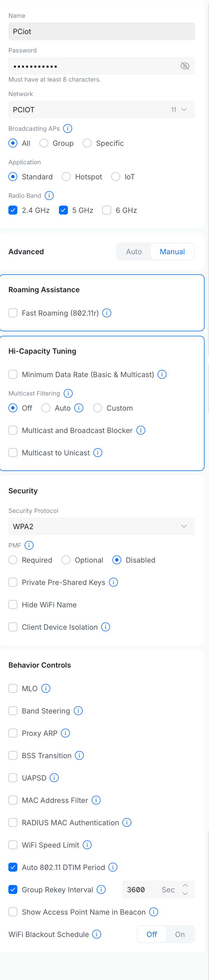Image resolution: width=209 pixels, height=980 pixels.
Task: Open the Network dropdown showing PCIOT
Action: click(102, 110)
